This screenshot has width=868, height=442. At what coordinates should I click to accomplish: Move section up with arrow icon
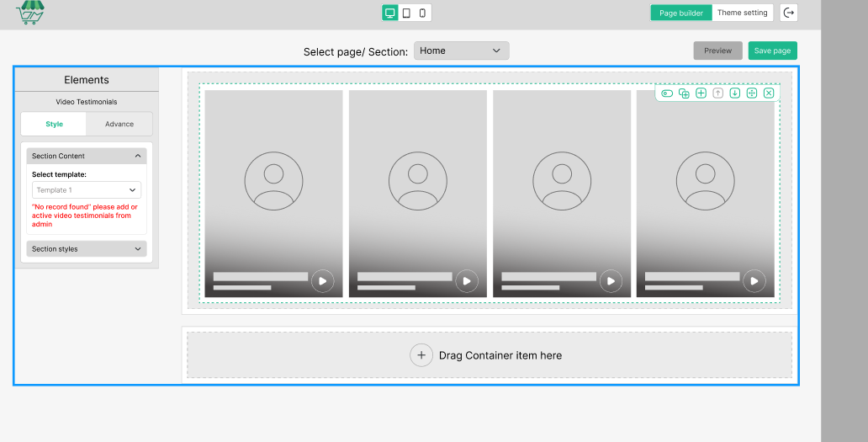click(718, 93)
